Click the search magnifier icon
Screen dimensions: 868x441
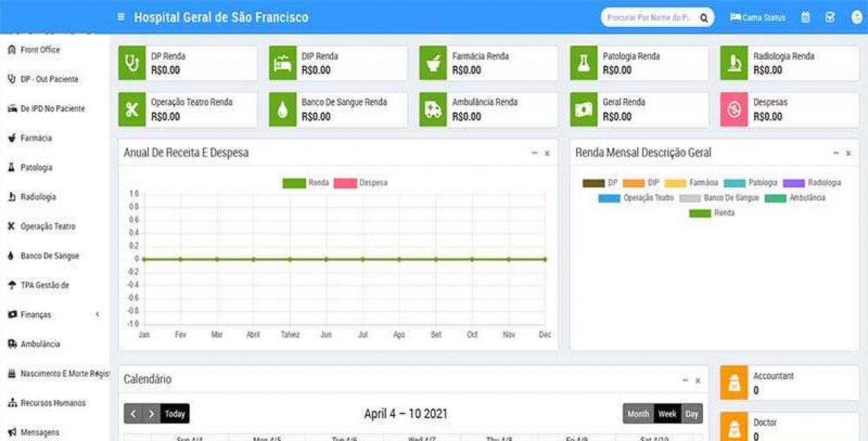703,18
